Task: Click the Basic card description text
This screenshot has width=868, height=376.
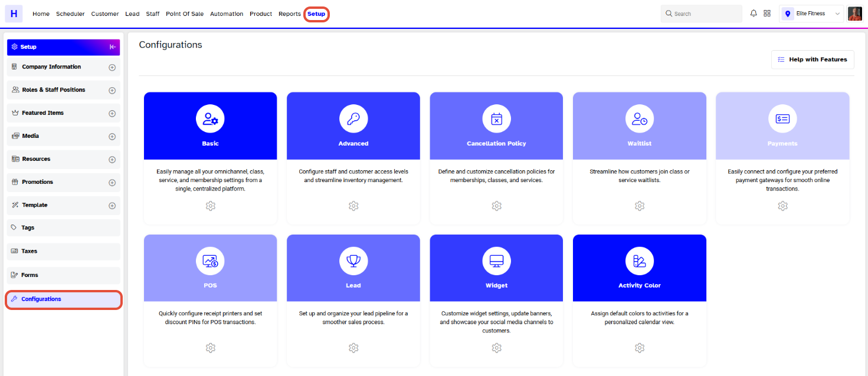Action: pos(210,180)
